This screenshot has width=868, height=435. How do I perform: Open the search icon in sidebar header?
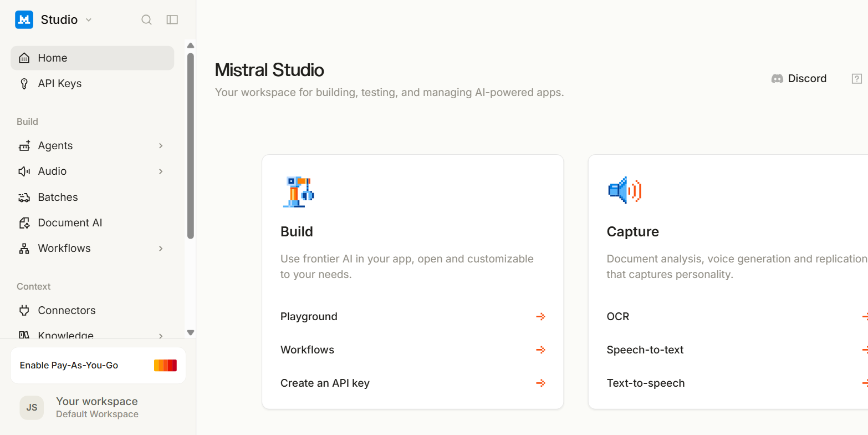146,20
